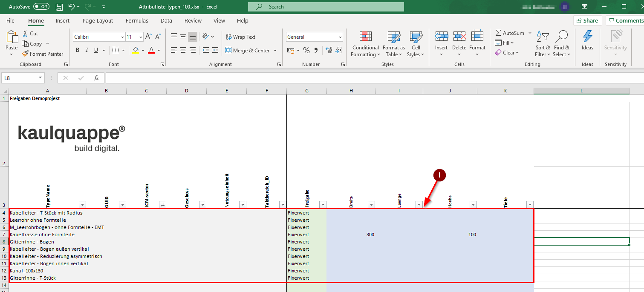This screenshot has width=644, height=292.
Task: Click the Format cells icon
Action: coord(477,36)
